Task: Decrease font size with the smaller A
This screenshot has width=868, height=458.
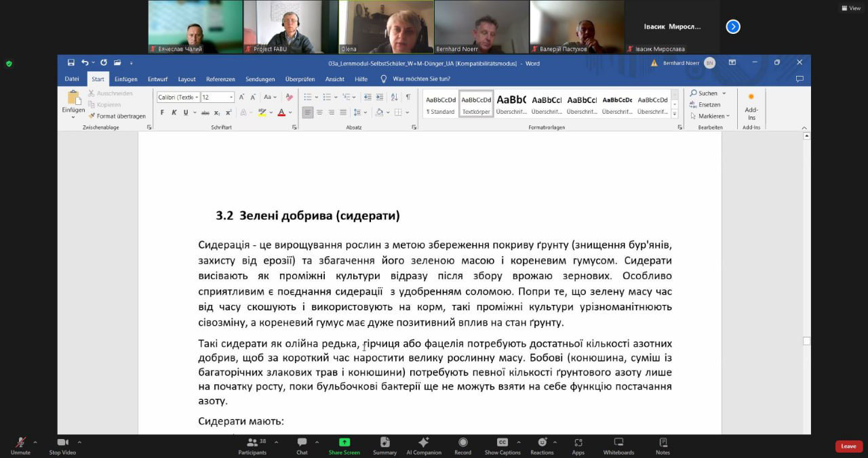Action: 253,97
